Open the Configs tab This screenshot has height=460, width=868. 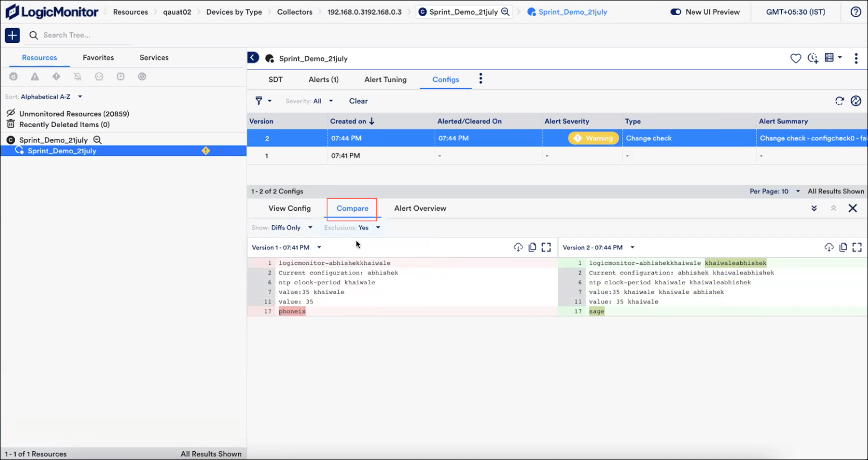(446, 79)
